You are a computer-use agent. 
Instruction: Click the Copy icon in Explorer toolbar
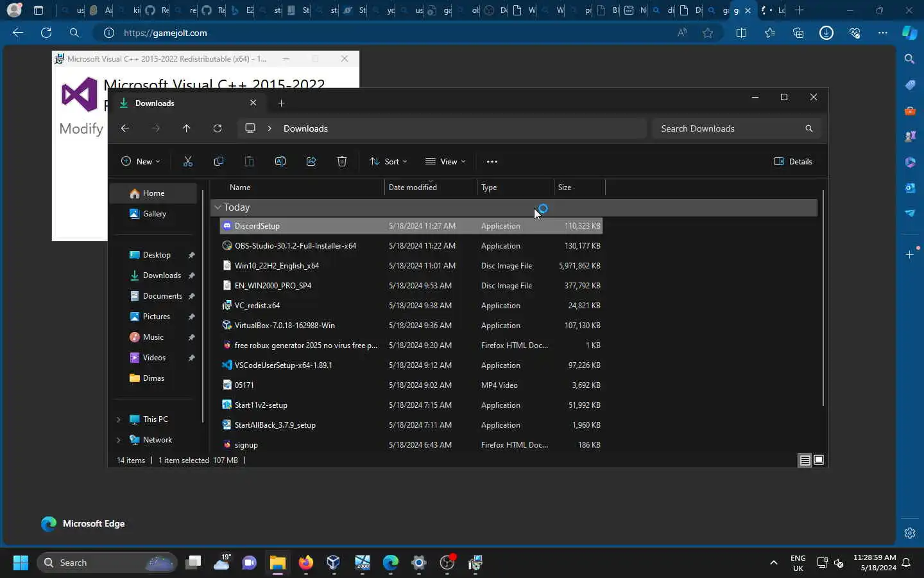(x=219, y=162)
